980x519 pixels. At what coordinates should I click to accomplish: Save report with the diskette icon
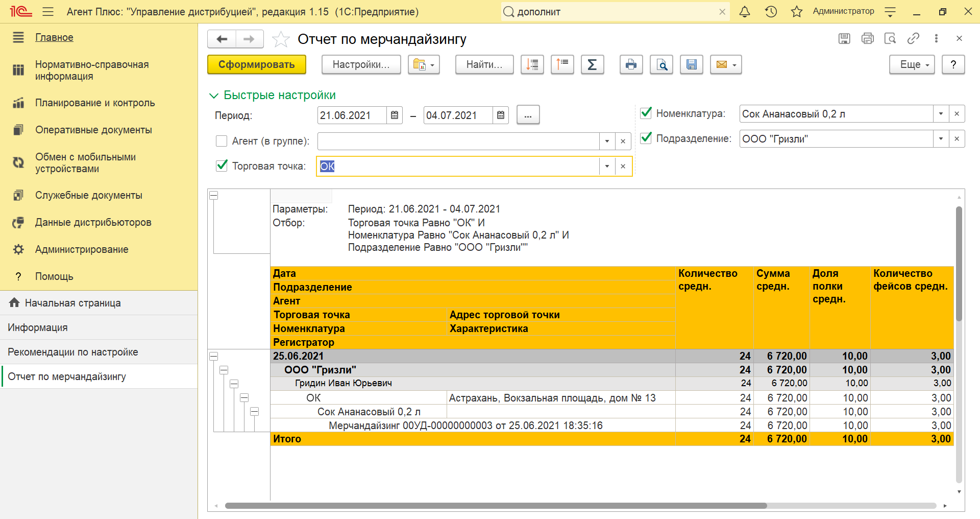click(692, 65)
